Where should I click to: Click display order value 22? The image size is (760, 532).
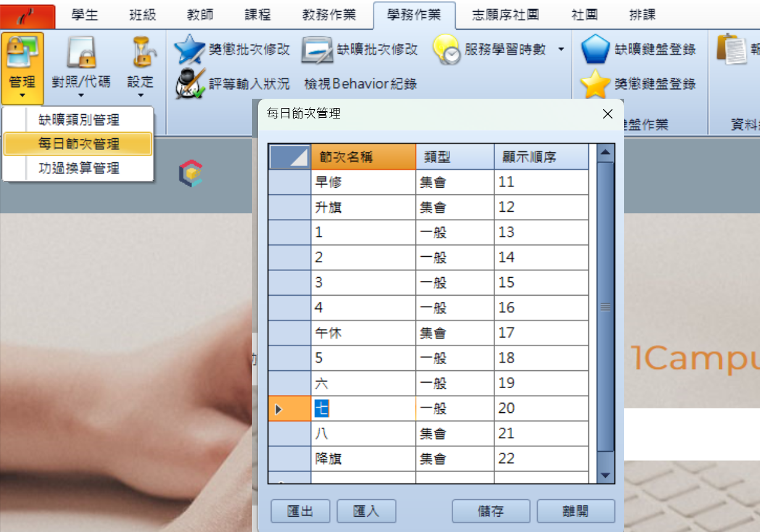click(541, 459)
